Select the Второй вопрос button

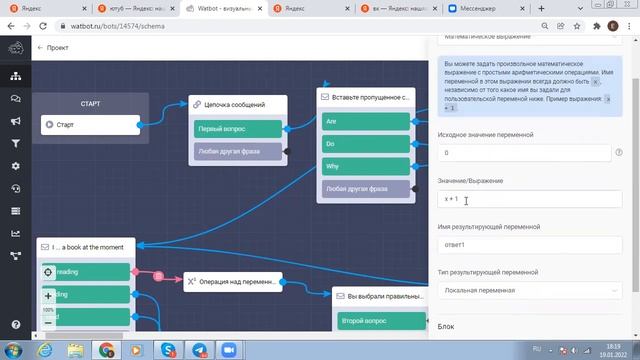click(381, 321)
